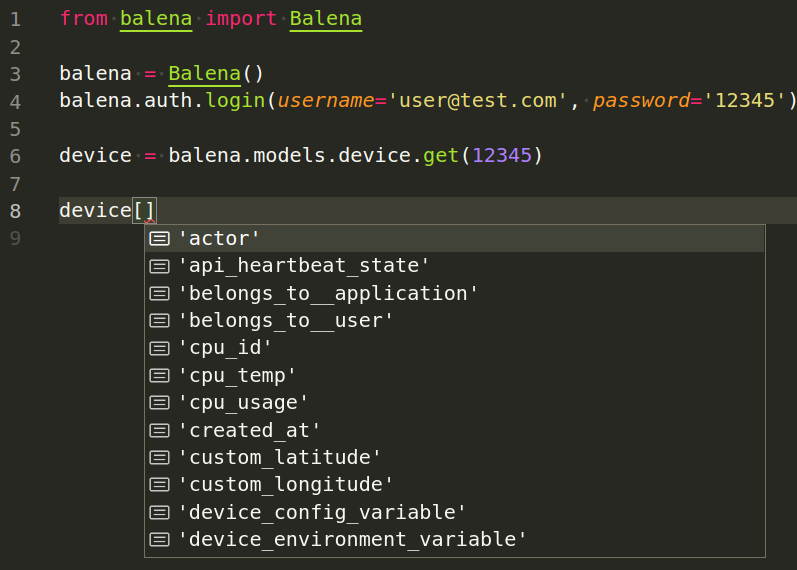Click the icon beside 'cpu_id' suggestion
The width and height of the screenshot is (797, 570).
click(x=159, y=348)
